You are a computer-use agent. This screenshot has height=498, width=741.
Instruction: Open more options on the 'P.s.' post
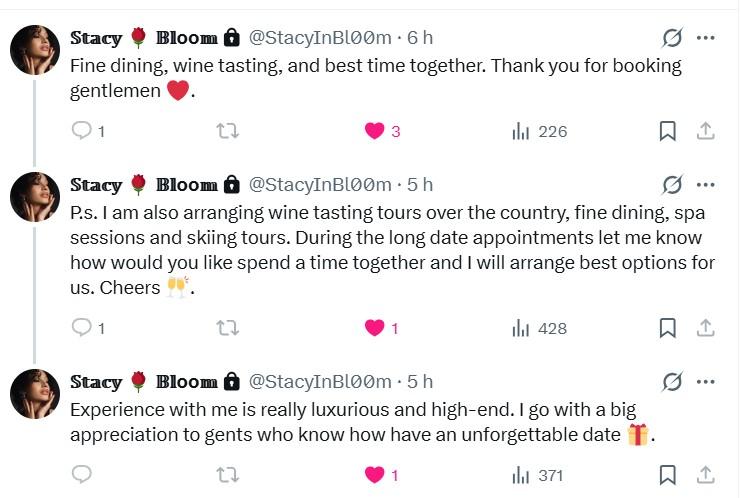pos(705,185)
